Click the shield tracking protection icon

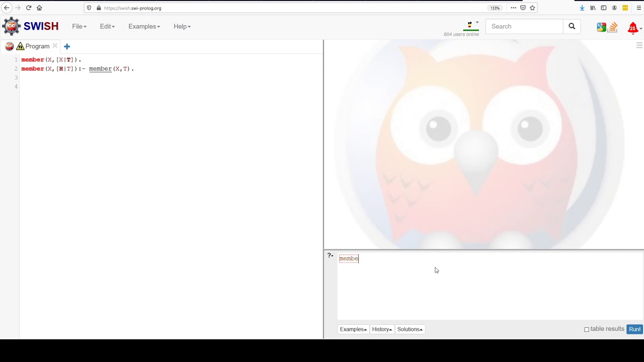tap(90, 8)
